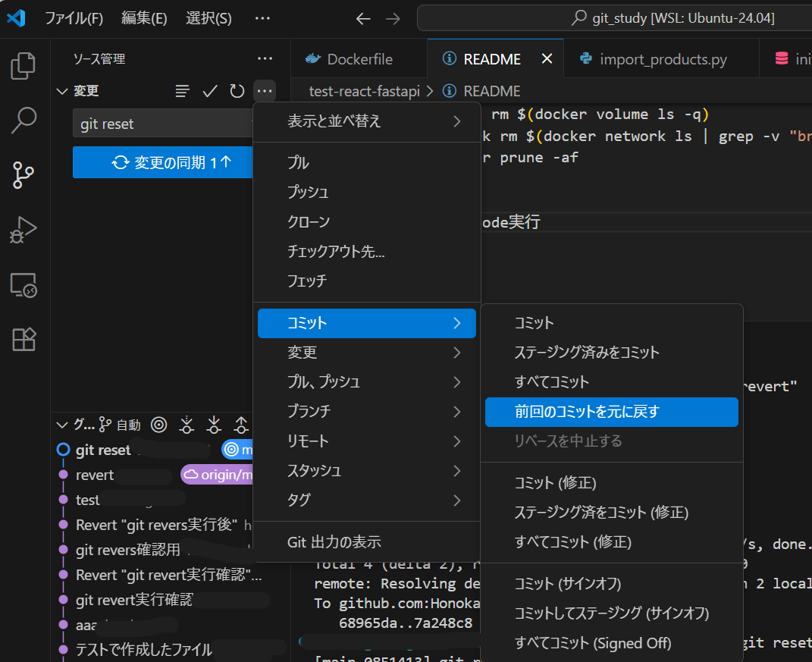Expand the ブランチ submenu
The height and width of the screenshot is (662, 812).
coord(367,412)
